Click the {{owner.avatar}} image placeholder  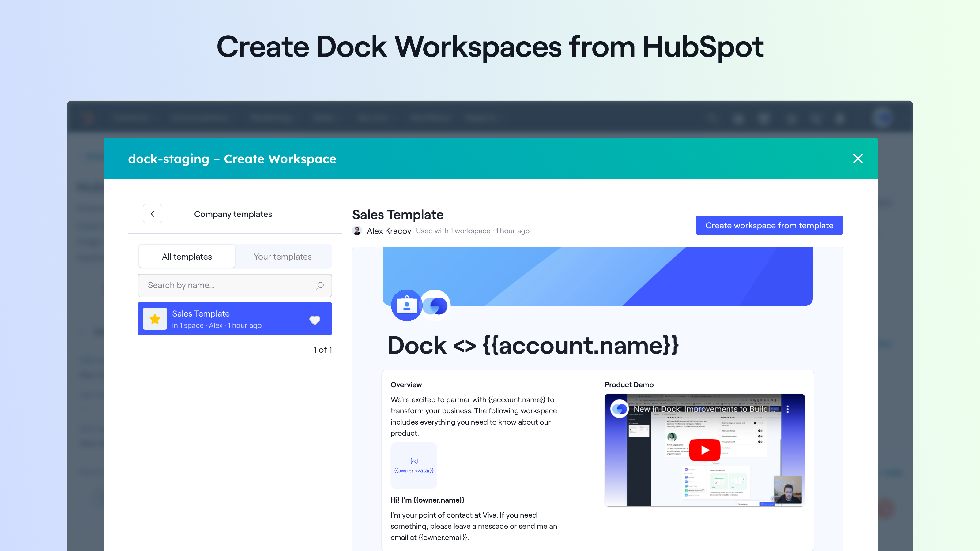(413, 465)
